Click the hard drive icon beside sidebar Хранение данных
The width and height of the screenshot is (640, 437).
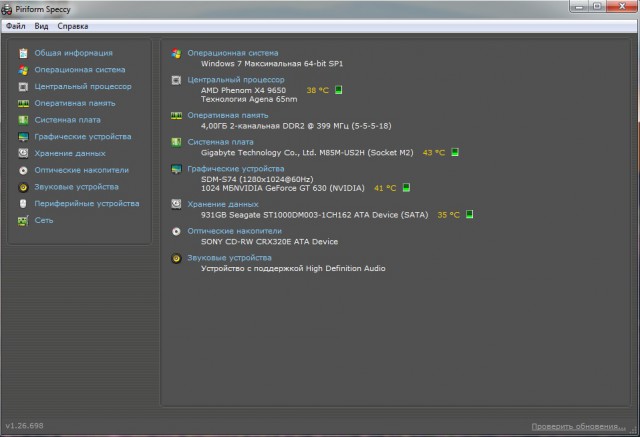click(x=23, y=153)
